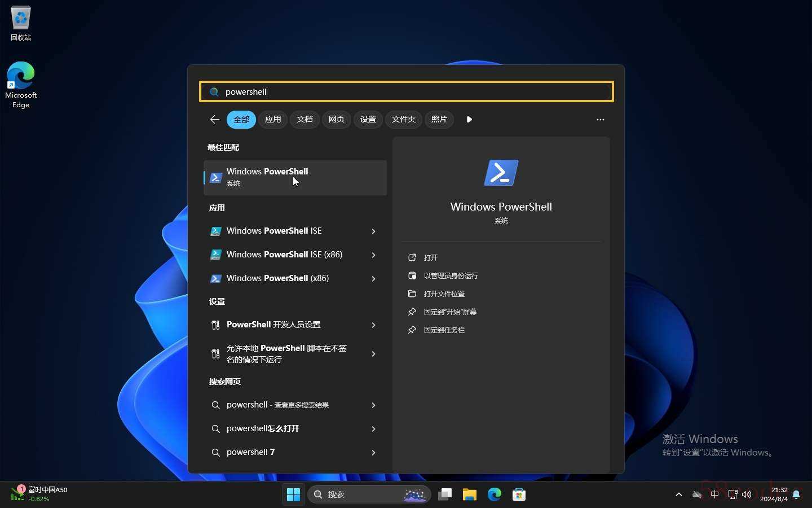Open the Windows PowerShell best match result
812x508 pixels.
point(295,177)
